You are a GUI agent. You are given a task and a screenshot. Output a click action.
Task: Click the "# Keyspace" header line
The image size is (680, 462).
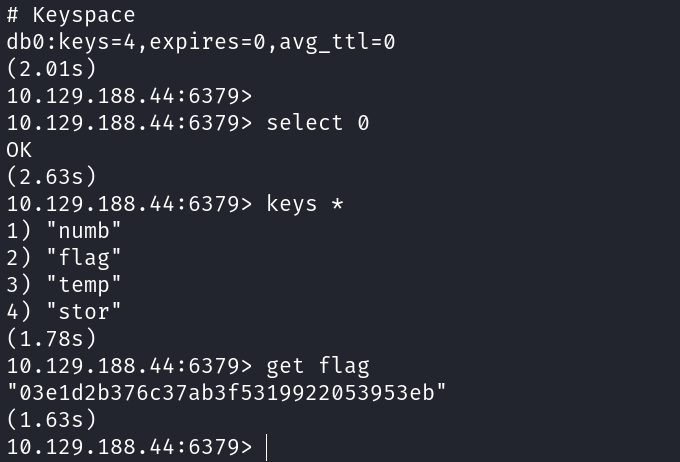pos(70,15)
